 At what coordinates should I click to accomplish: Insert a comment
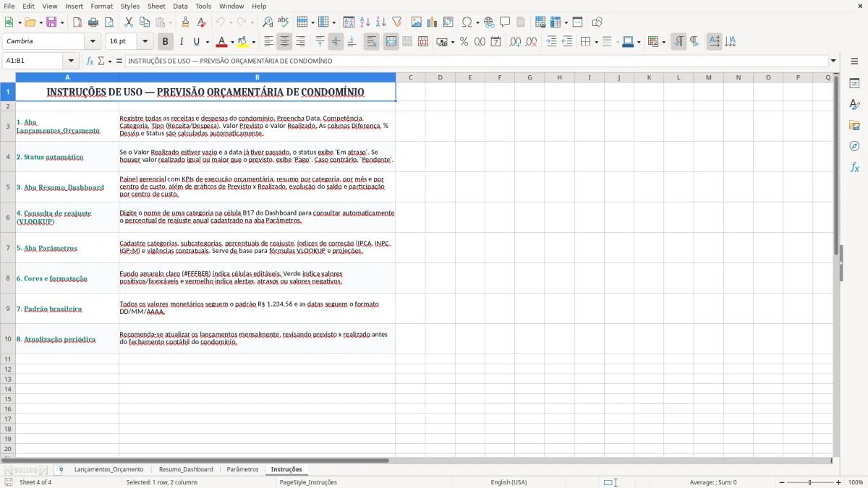505,22
